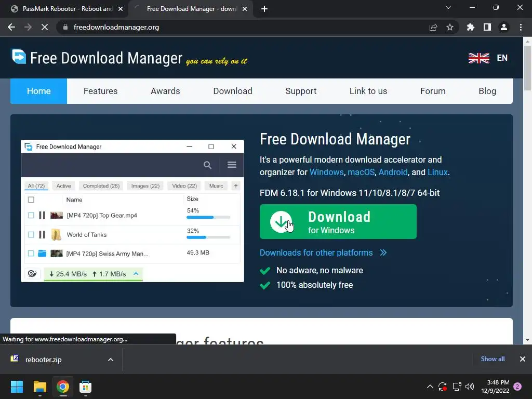532x399 pixels.
Task: Click Show all downloads
Action: coord(493,359)
